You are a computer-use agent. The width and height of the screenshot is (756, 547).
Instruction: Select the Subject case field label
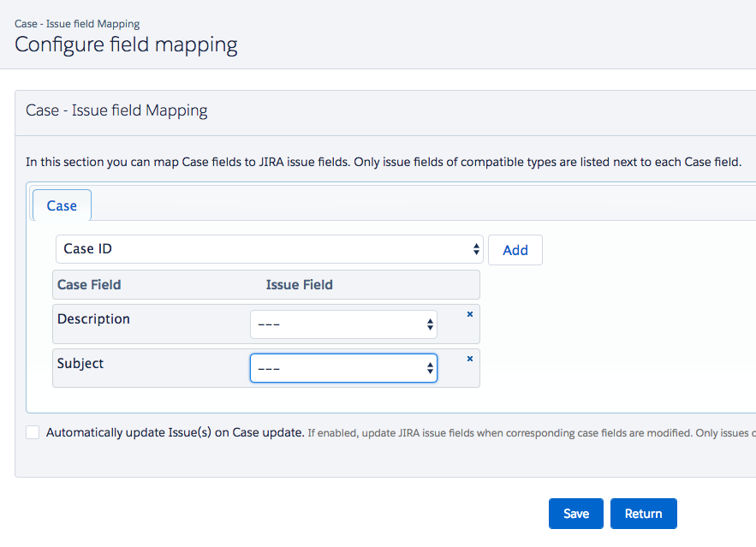point(80,364)
